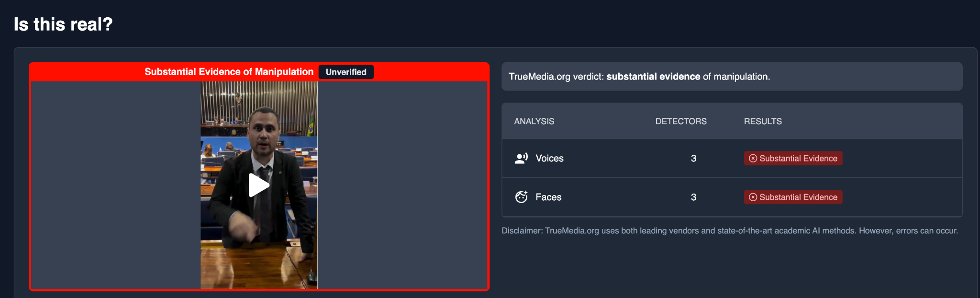Click the Faces detectors count 3
The image size is (980, 298).
(x=693, y=197)
